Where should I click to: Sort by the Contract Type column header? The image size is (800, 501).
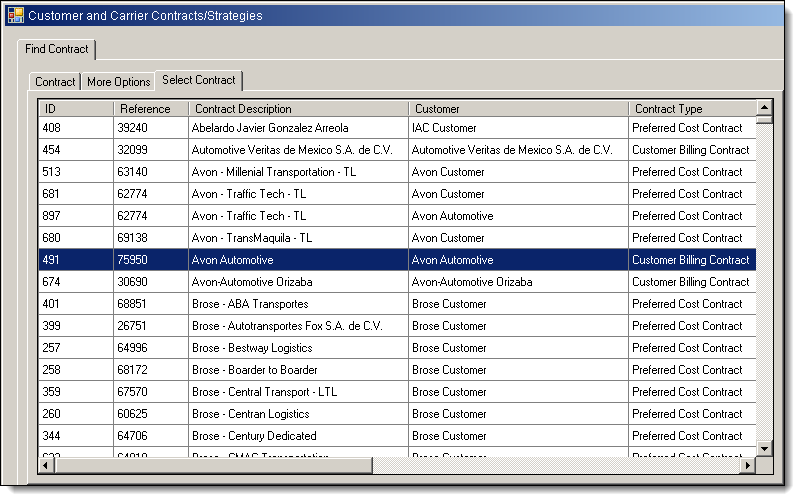click(692, 109)
